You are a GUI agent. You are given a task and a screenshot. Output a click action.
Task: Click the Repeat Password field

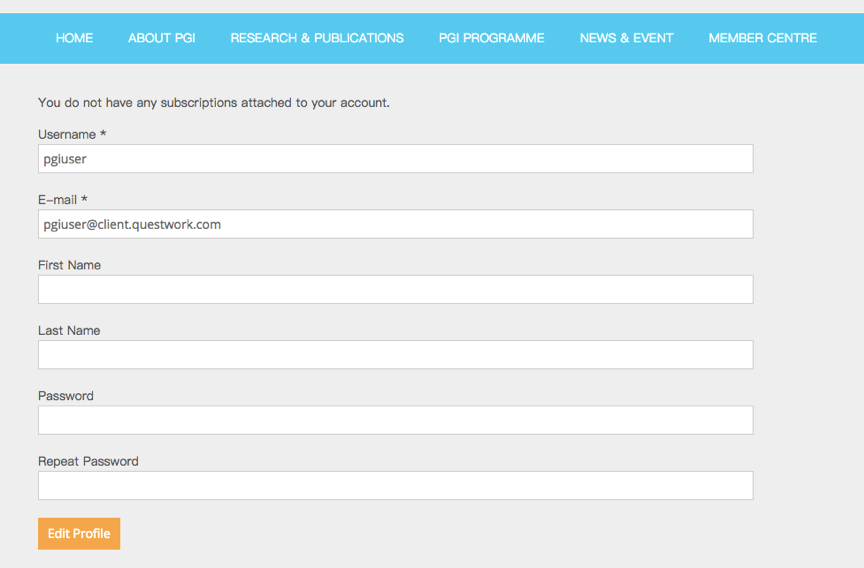[395, 486]
